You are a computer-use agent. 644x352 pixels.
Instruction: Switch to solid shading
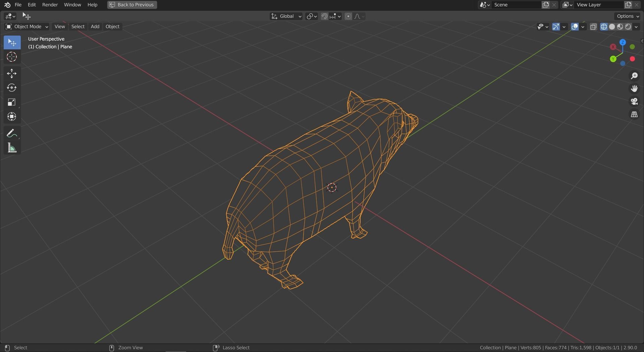612,27
